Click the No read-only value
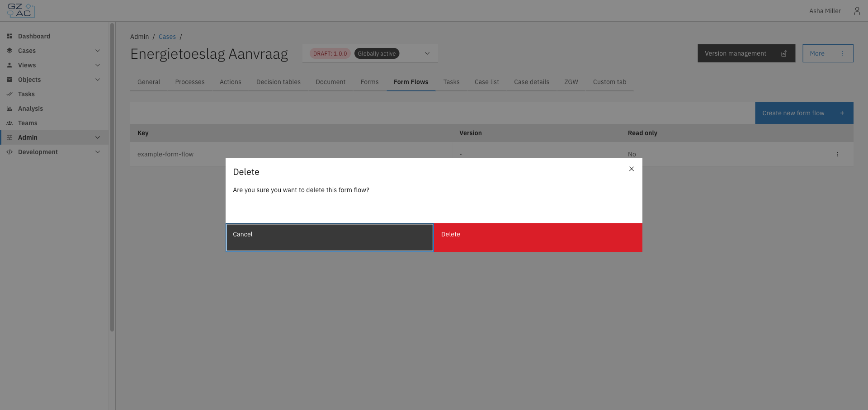868x410 pixels. (632, 154)
